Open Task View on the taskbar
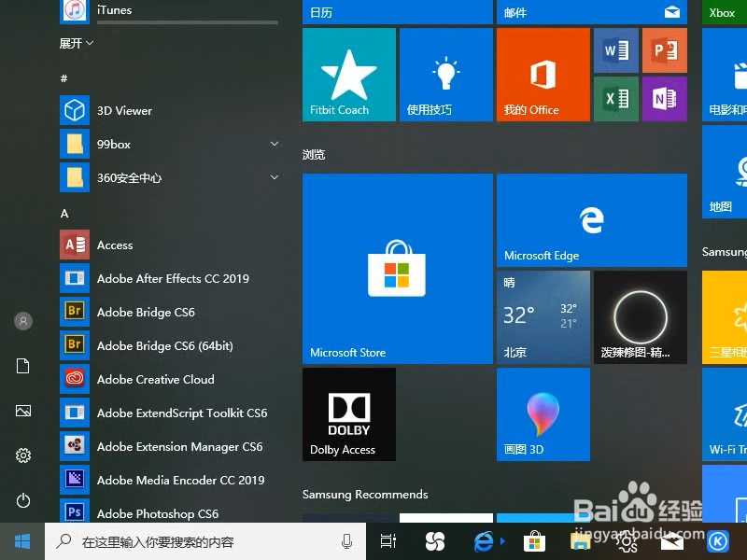The height and width of the screenshot is (560, 747). 388,541
